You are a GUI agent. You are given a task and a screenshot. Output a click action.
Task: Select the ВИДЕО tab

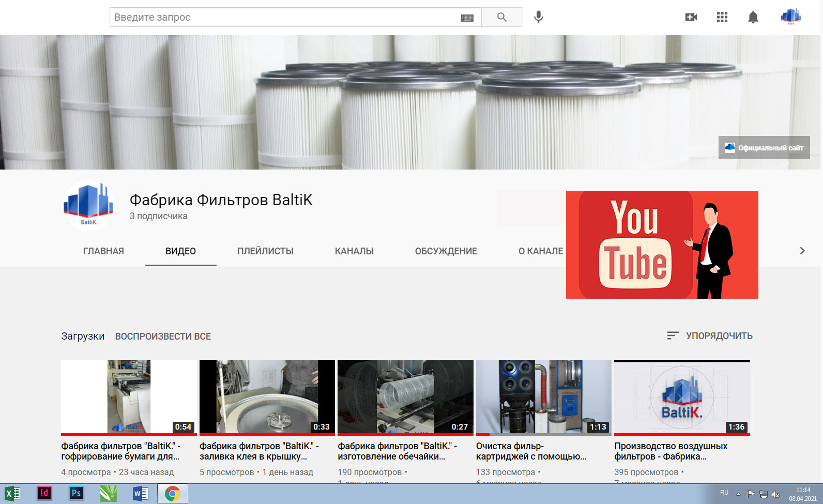[x=180, y=251]
